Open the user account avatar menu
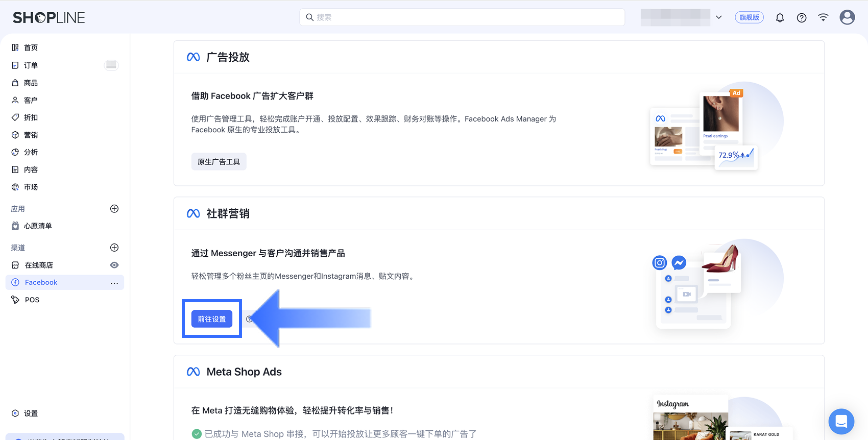Image resolution: width=868 pixels, height=440 pixels. (847, 17)
